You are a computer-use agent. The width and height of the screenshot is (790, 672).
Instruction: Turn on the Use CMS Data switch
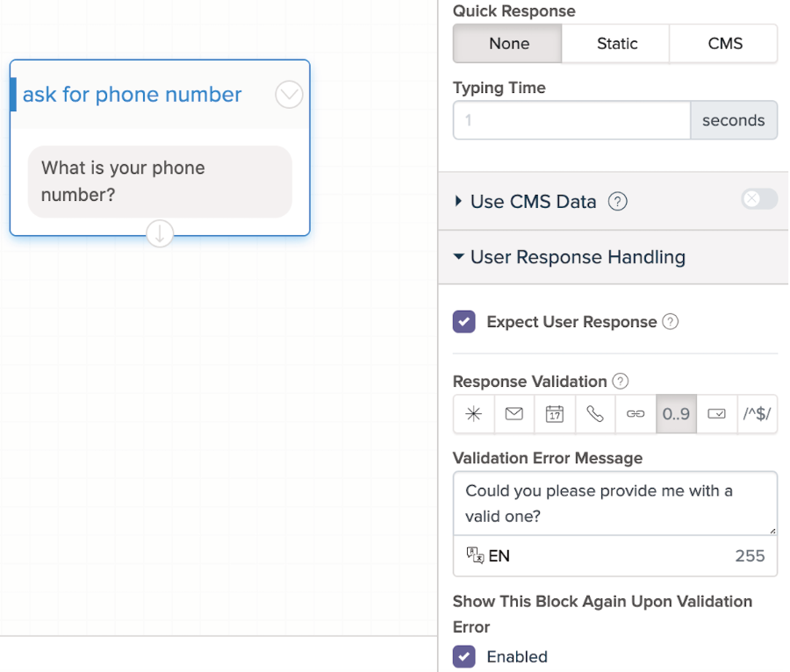tap(758, 200)
